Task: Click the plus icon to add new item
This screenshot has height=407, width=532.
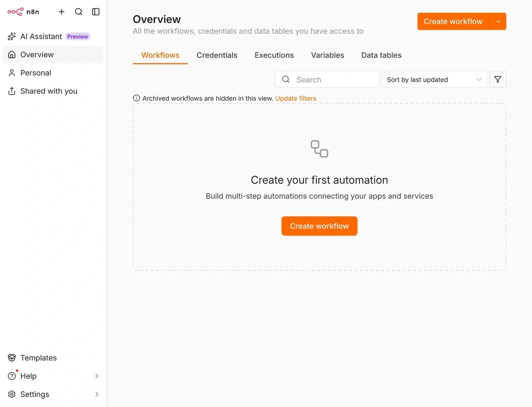Action: 62,12
